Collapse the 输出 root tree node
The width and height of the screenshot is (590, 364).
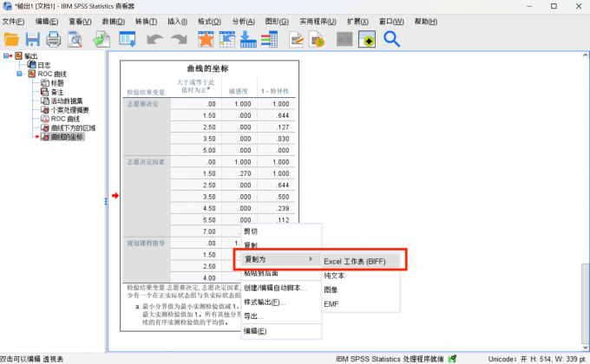coord(6,56)
